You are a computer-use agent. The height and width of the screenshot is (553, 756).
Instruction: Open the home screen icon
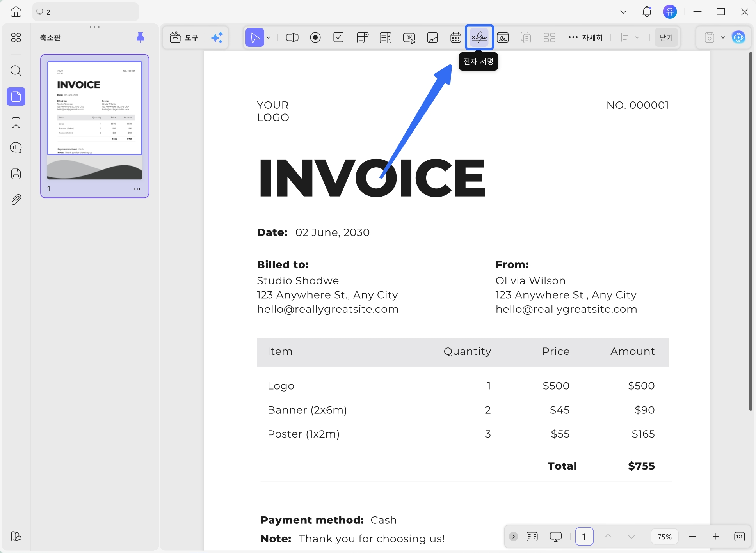pyautogui.click(x=16, y=12)
